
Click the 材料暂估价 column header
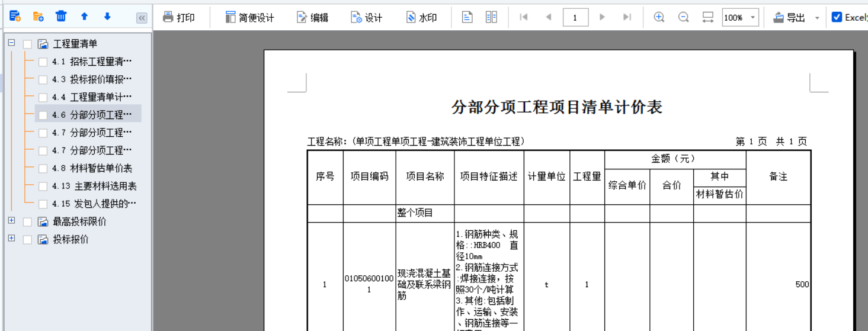click(719, 194)
